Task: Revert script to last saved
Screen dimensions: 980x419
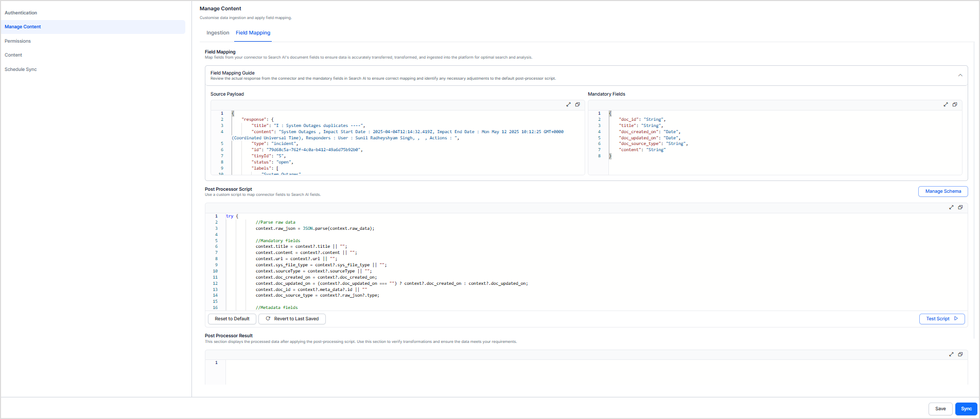Action: (x=292, y=319)
